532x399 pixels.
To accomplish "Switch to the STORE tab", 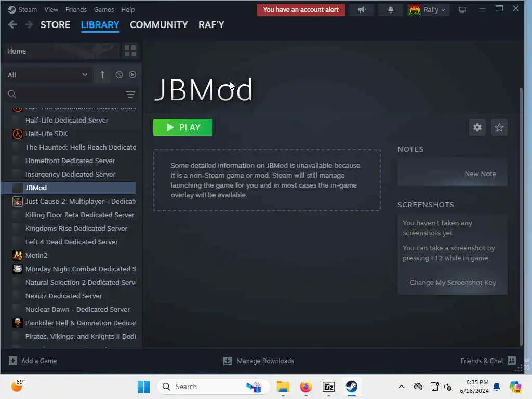I will 55,25.
